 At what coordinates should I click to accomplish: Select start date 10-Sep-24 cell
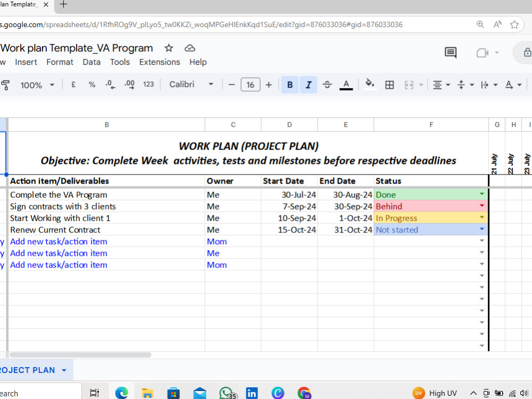click(289, 218)
